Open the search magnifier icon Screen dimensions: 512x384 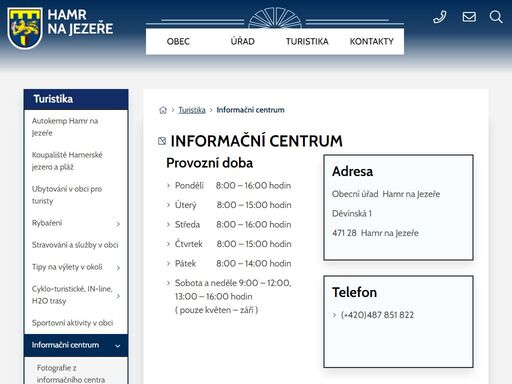[x=496, y=17]
